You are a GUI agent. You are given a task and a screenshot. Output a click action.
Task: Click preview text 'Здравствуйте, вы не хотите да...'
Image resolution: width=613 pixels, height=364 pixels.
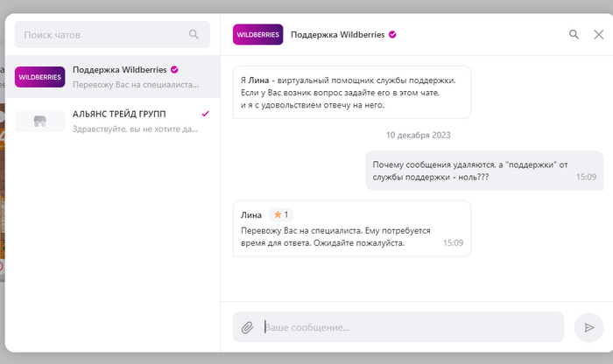(x=135, y=129)
